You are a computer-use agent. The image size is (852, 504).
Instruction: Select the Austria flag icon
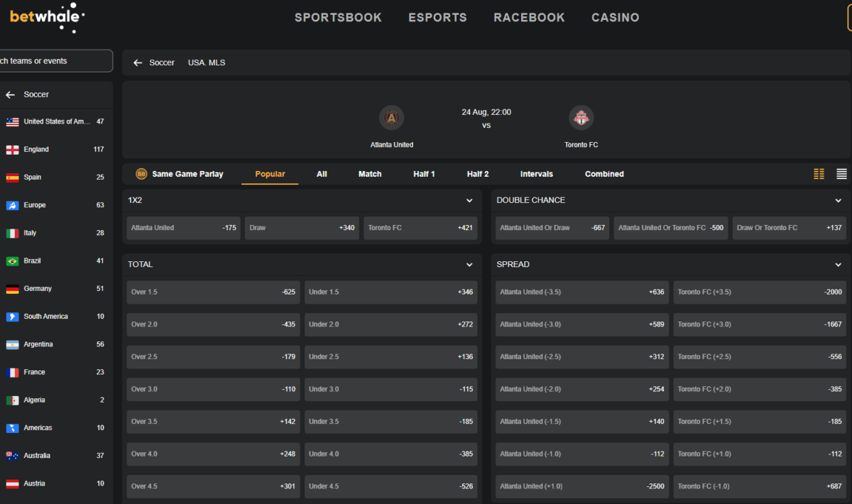click(12, 484)
